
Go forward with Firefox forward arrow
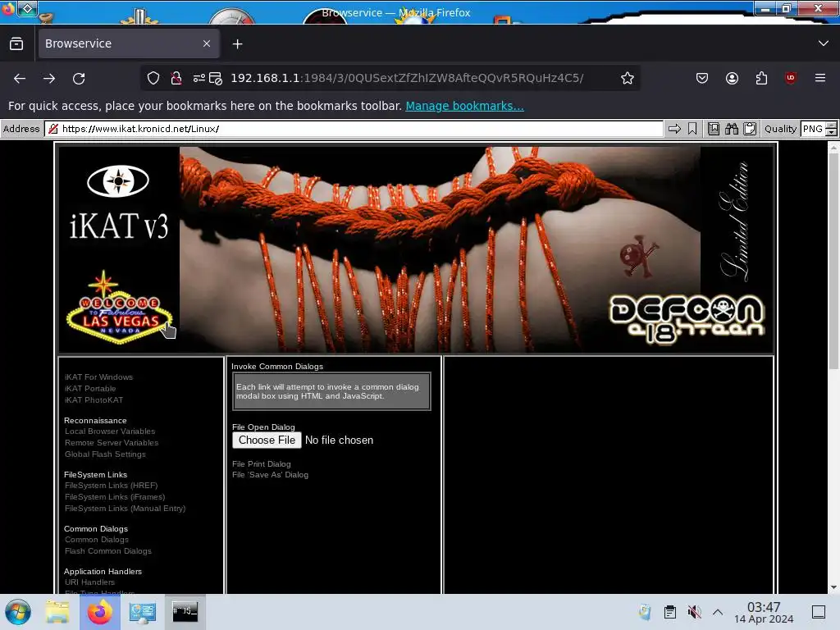coord(49,78)
